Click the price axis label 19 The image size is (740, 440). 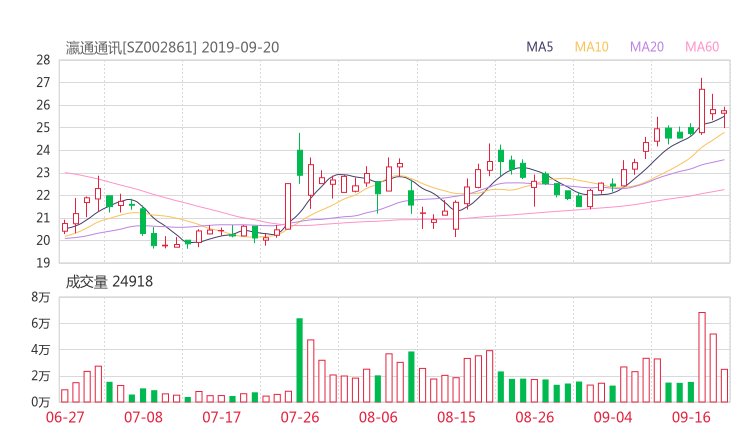tap(43, 263)
